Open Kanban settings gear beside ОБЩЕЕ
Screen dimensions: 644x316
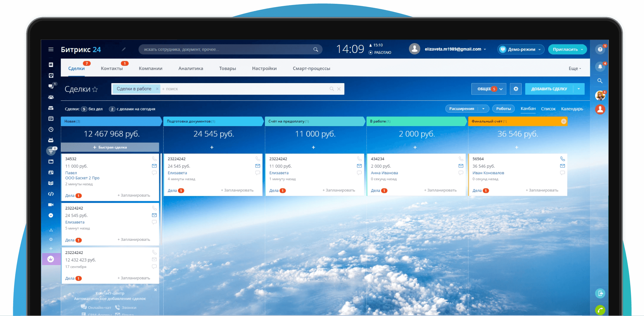point(516,89)
